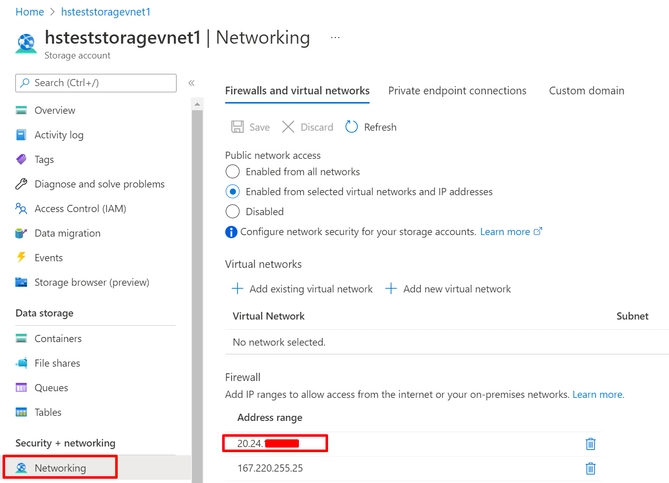This screenshot has height=483, width=669.
Task: Collapse the sidebar with double chevron
Action: coord(191,83)
